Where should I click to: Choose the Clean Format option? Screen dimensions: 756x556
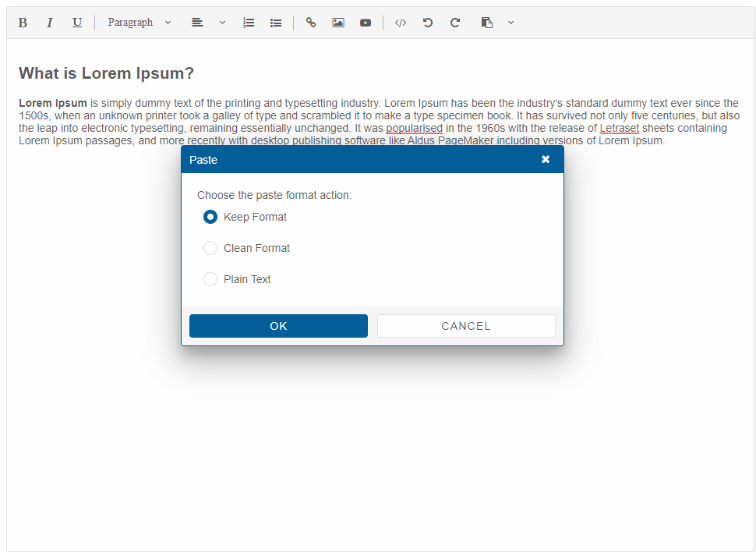pos(210,248)
